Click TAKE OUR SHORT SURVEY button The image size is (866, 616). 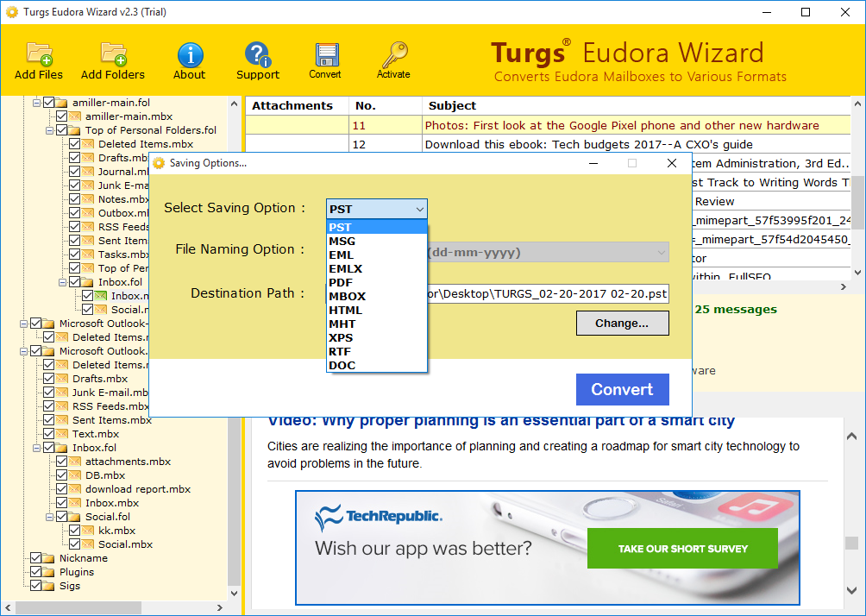(682, 549)
